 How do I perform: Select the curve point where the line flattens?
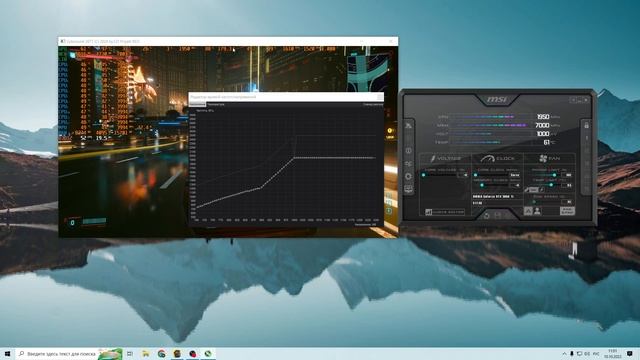click(x=294, y=158)
